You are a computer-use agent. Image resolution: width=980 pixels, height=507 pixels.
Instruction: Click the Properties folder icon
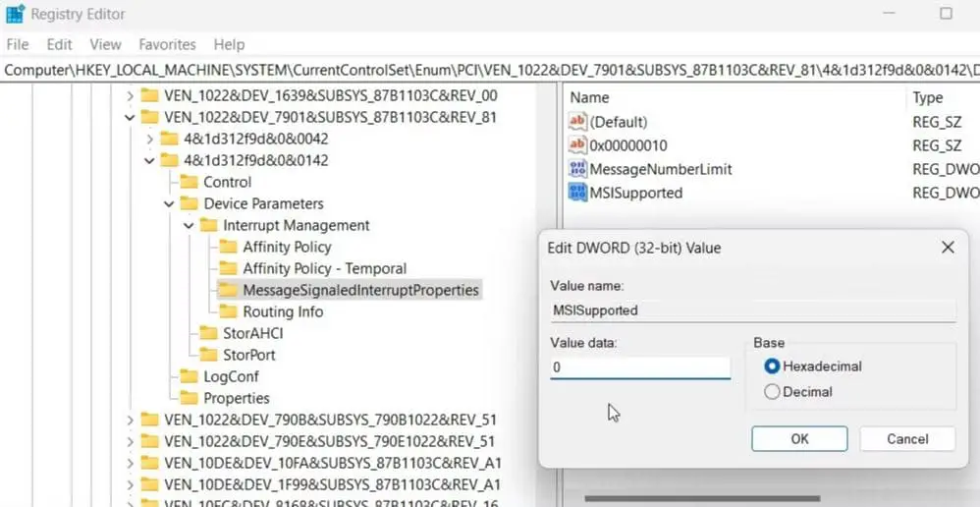pyautogui.click(x=189, y=398)
